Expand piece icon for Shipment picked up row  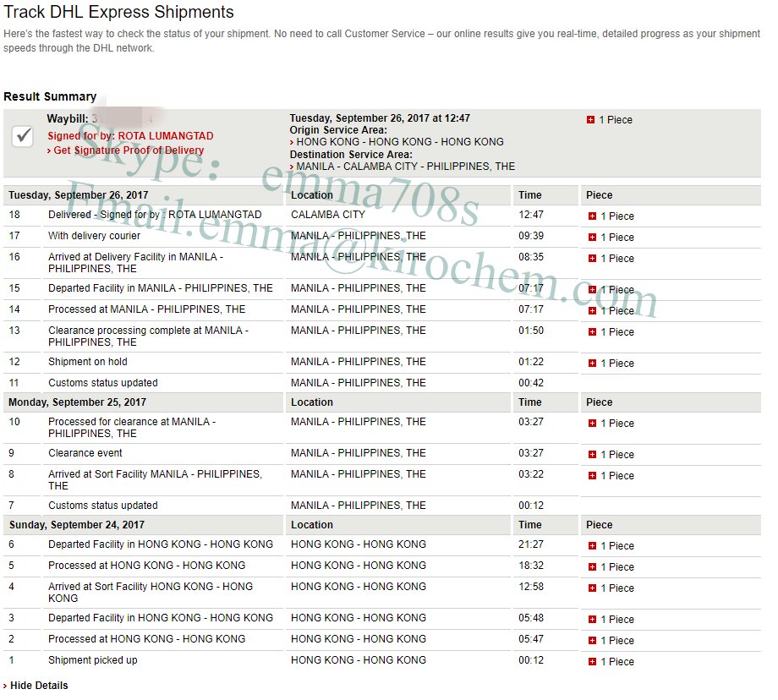click(592, 662)
